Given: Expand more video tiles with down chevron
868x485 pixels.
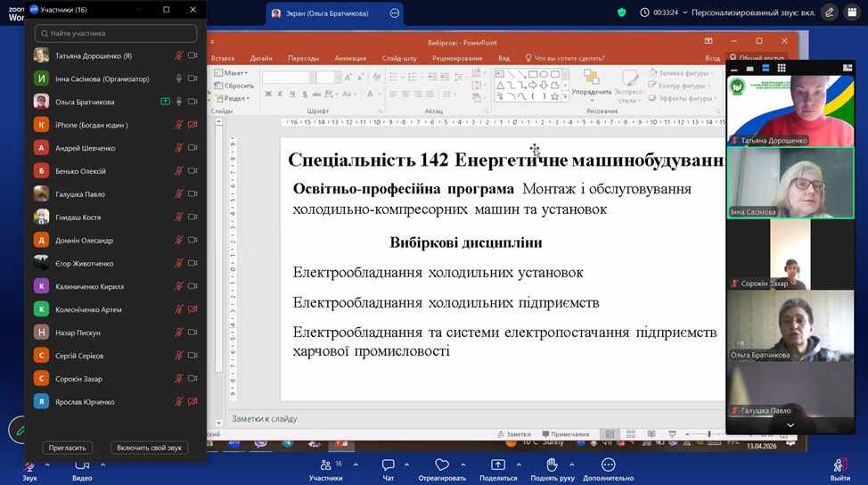Looking at the screenshot, I should pos(790,426).
